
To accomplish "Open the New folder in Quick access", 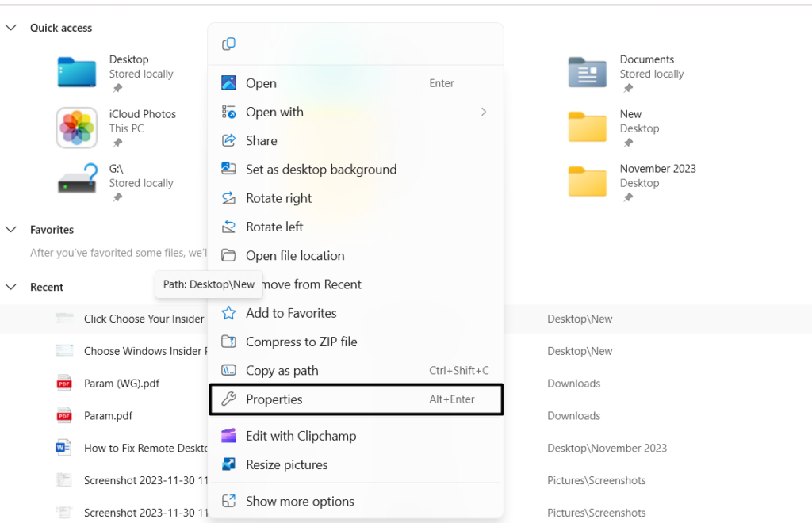I will pyautogui.click(x=588, y=128).
